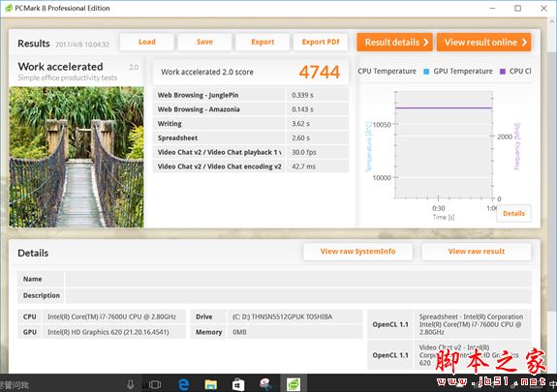Screen dimensions: 557x392
Task: Select Web Browsing - Amazonia row
Action: (x=251, y=109)
